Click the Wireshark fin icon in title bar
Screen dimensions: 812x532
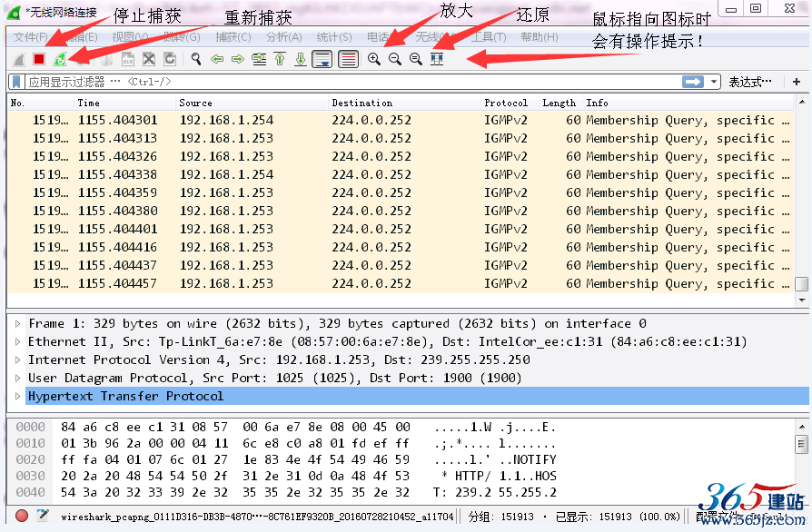(14, 13)
